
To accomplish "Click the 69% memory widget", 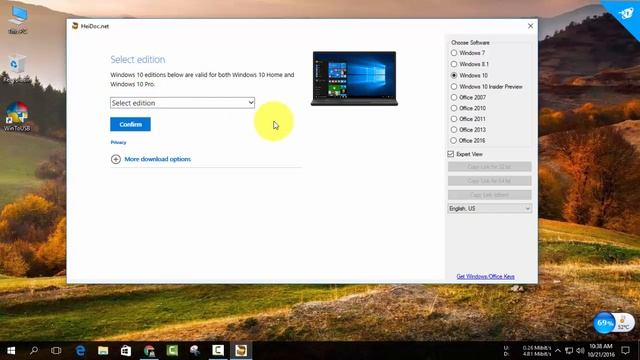I will pos(604,323).
